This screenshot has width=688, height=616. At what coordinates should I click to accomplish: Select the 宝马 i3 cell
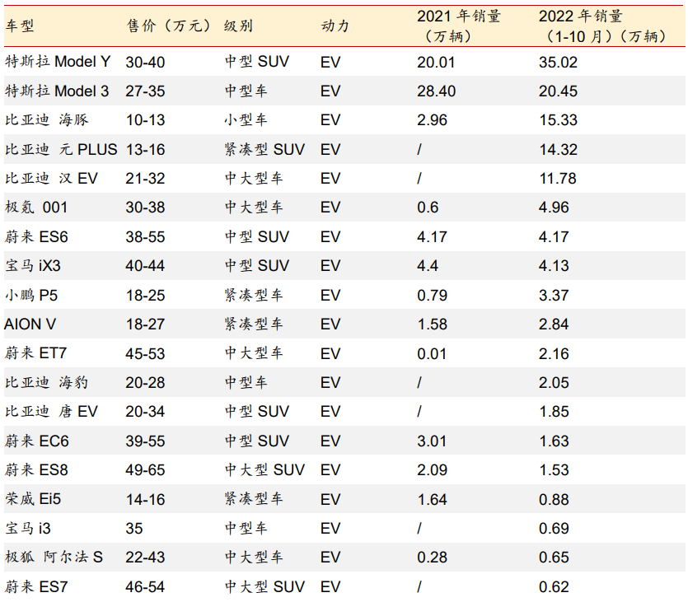(28, 529)
